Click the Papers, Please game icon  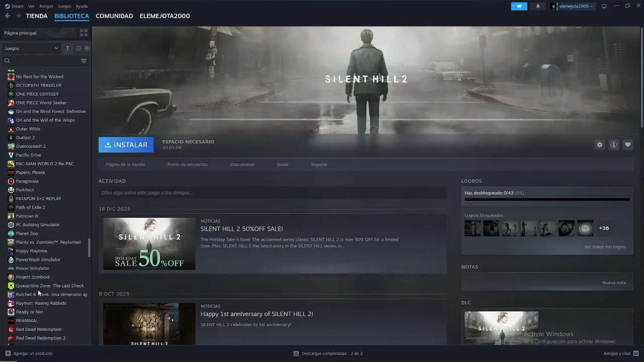tap(11, 172)
